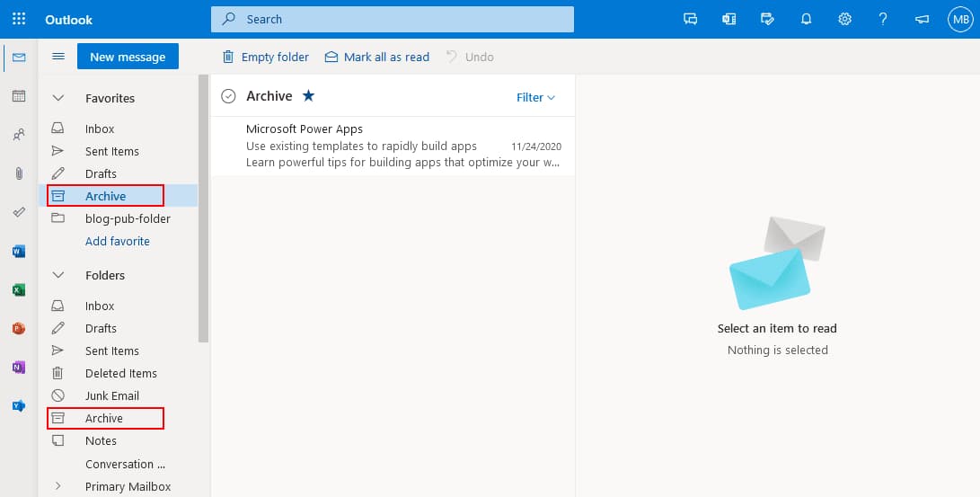Open People contacts in left rail
980x497 pixels.
coord(19,135)
